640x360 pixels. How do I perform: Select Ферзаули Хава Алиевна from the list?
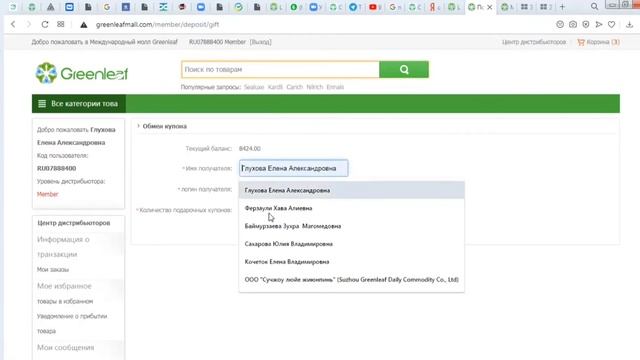[351, 208]
